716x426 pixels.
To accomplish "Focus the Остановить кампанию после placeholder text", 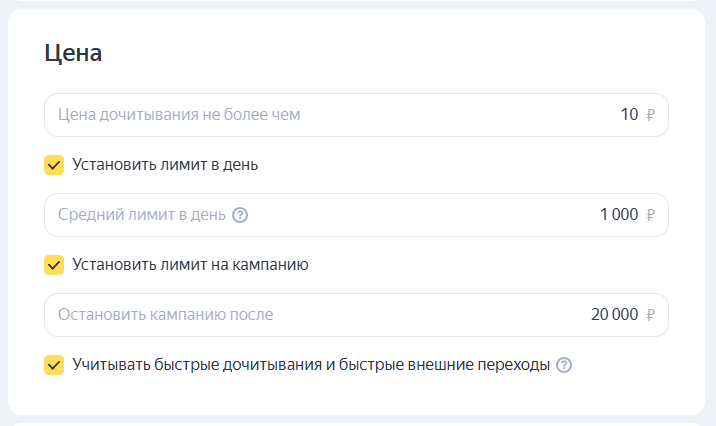I will tap(165, 315).
